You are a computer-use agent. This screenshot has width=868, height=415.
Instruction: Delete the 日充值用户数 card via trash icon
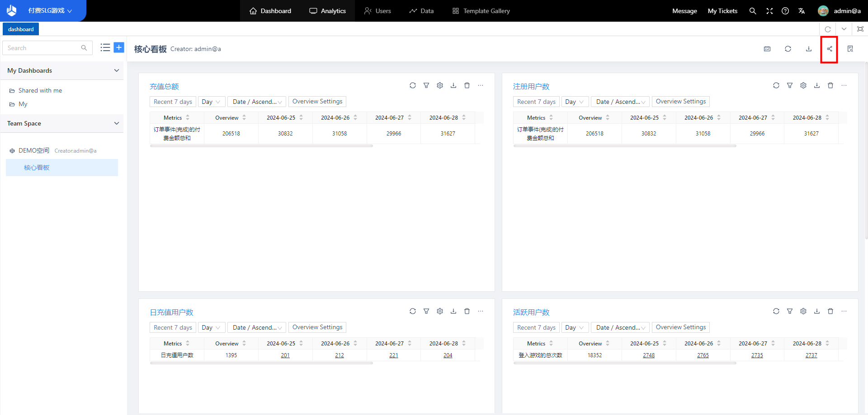[x=467, y=311]
